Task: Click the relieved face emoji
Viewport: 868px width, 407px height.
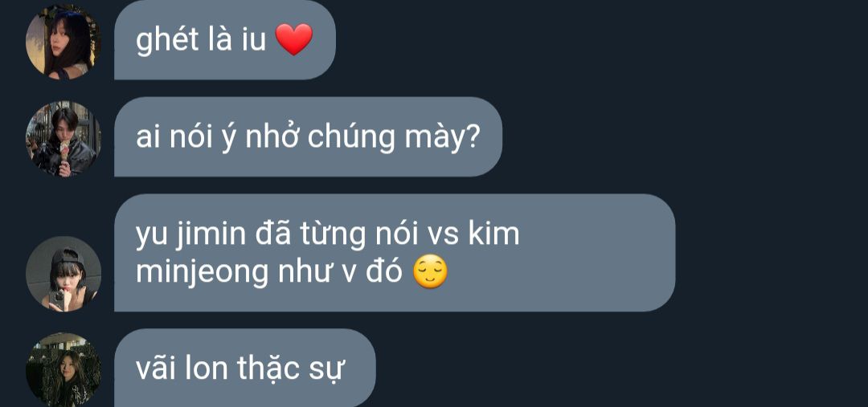Action: [x=430, y=273]
